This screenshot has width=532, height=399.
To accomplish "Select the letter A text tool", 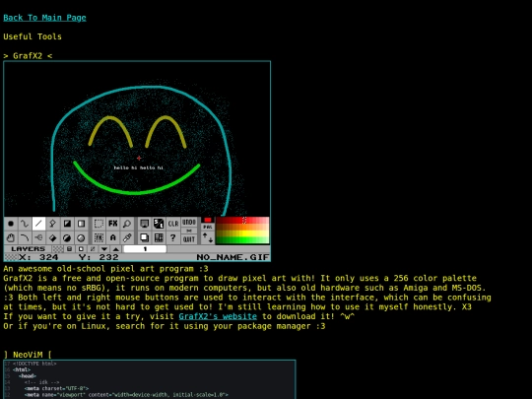I will point(113,237).
